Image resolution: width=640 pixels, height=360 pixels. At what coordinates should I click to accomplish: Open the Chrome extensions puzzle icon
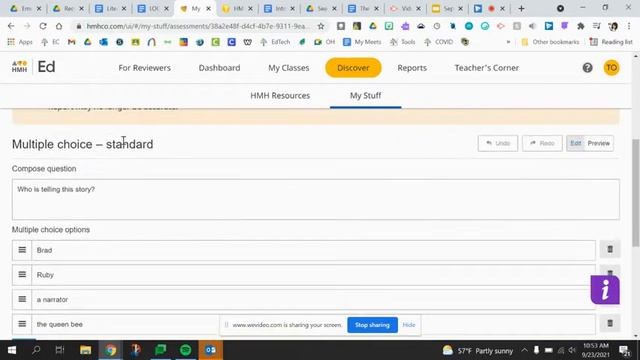coord(580,26)
